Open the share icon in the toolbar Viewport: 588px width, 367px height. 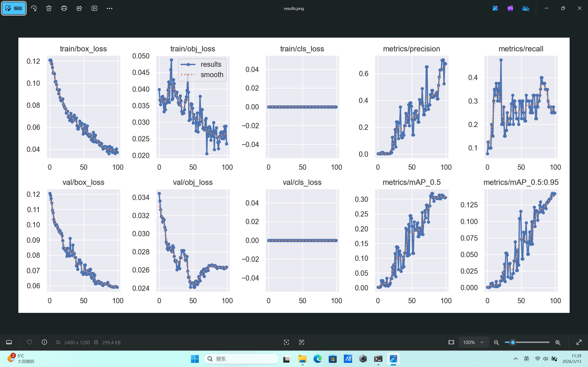[79, 8]
